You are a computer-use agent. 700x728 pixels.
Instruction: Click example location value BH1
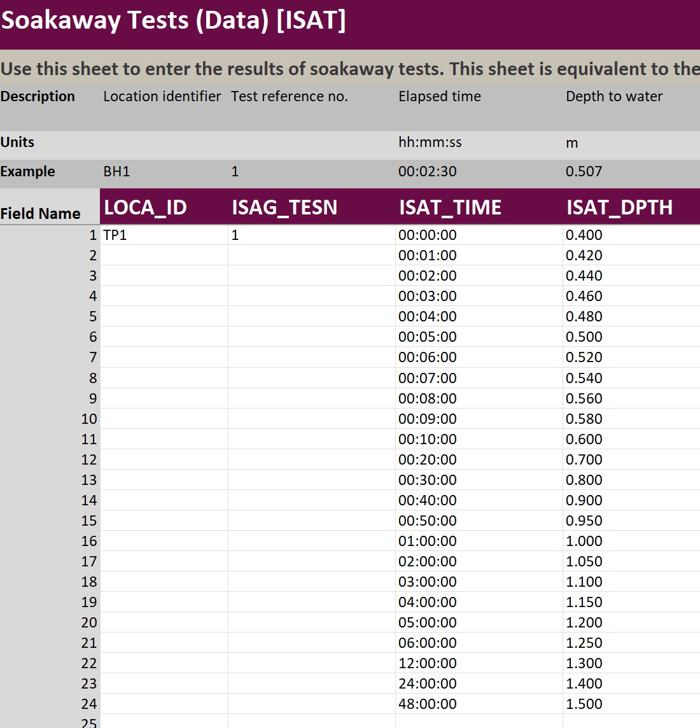point(116,172)
